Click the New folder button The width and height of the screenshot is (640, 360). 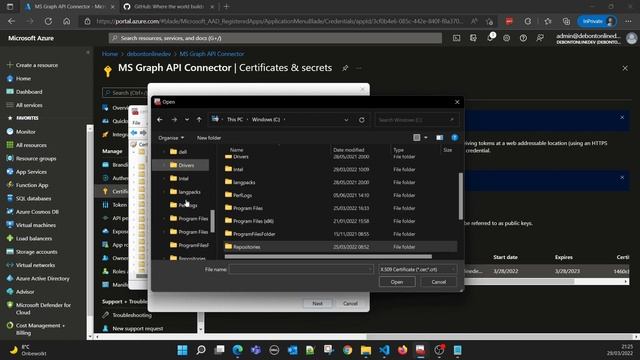(209, 138)
